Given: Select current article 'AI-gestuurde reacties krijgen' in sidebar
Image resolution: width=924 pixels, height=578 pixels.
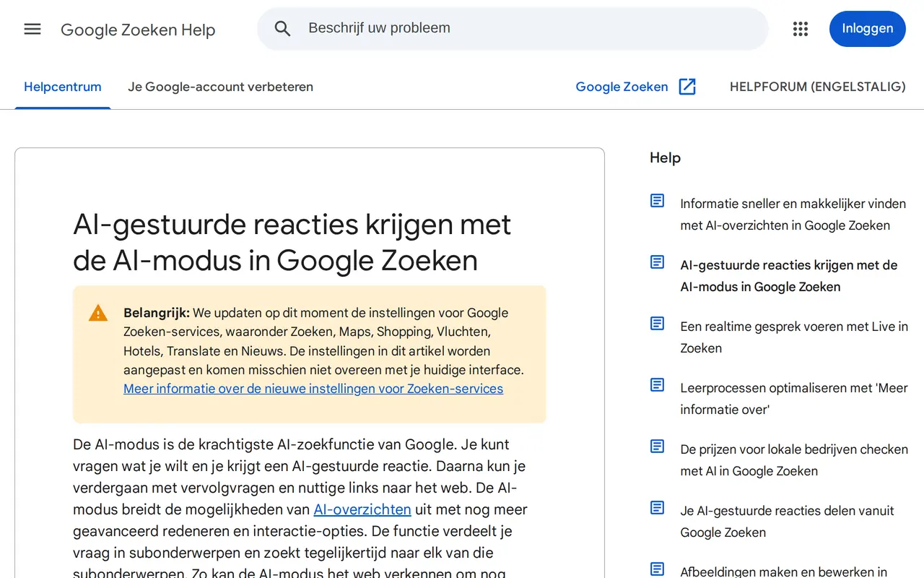Looking at the screenshot, I should (x=789, y=276).
